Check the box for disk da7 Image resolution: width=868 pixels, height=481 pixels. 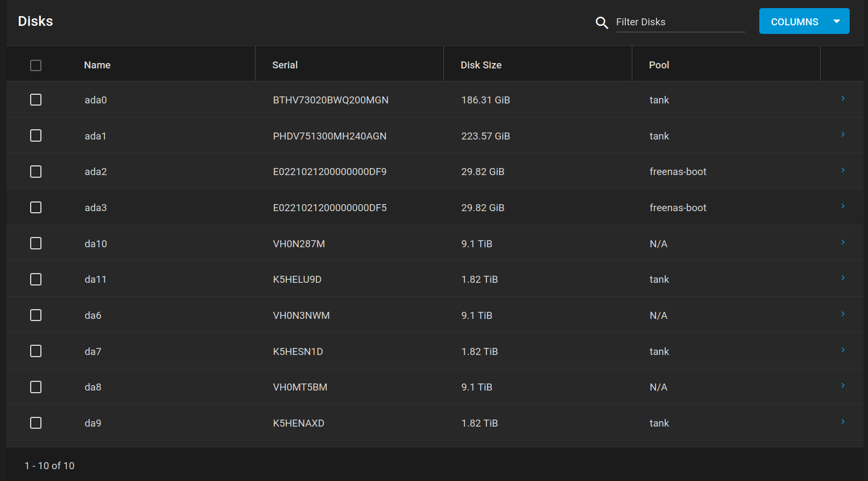pos(36,351)
